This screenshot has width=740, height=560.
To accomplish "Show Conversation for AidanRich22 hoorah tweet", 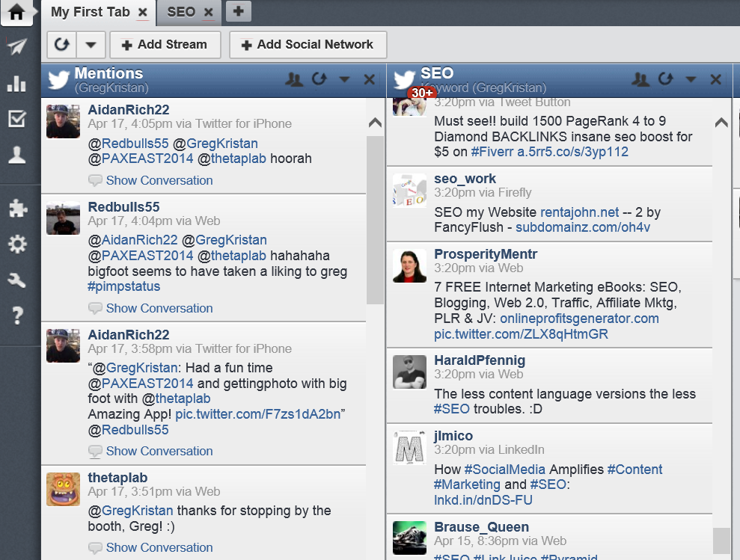I will coord(159,180).
